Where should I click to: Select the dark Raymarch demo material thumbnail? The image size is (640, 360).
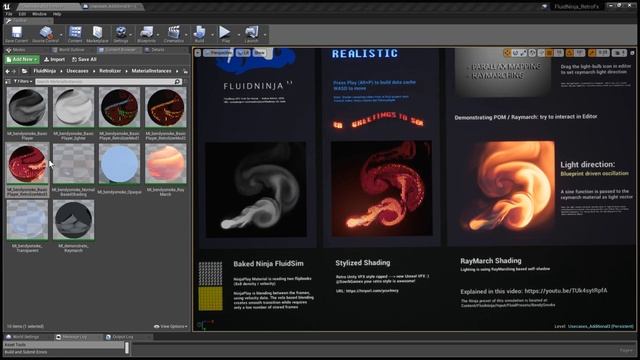(x=73, y=220)
